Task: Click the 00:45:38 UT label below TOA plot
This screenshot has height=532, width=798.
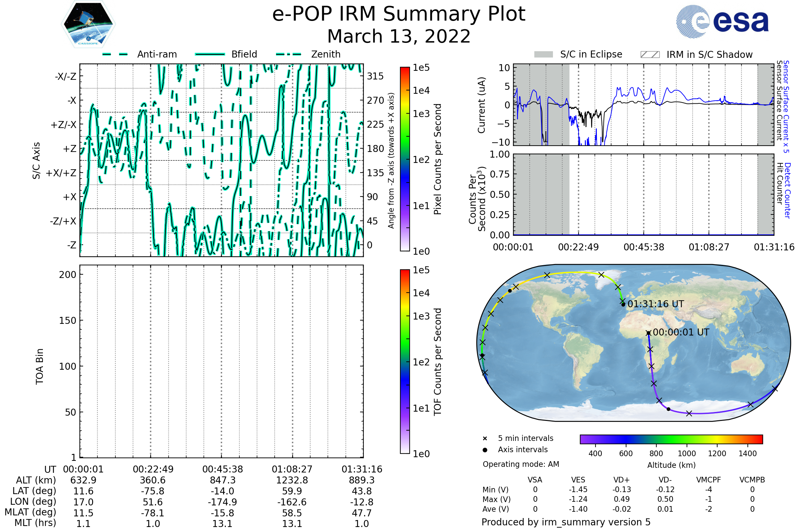Action: [x=222, y=469]
